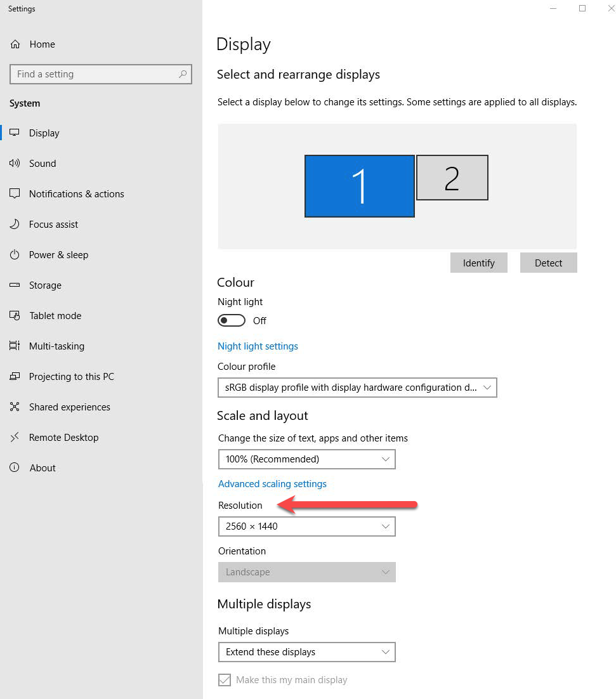
Task: Open Advanced scaling settings
Action: coord(272,483)
